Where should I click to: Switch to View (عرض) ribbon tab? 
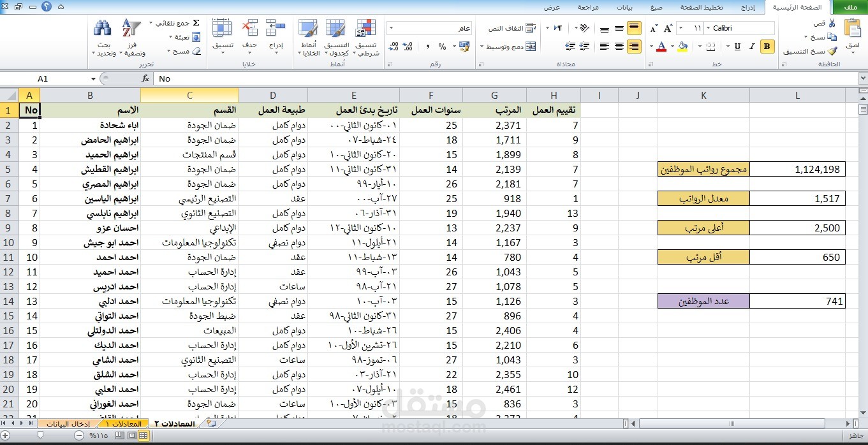click(552, 7)
